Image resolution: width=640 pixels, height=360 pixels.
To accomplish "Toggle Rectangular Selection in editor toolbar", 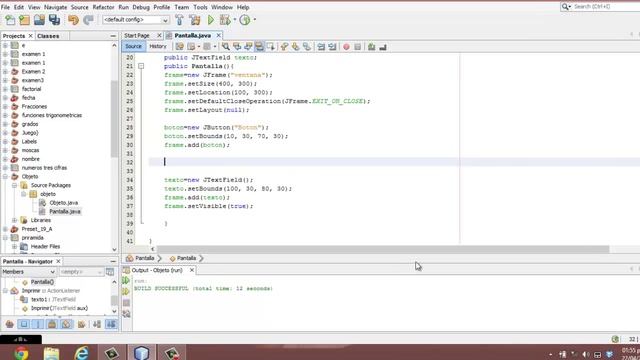I will tap(271, 47).
